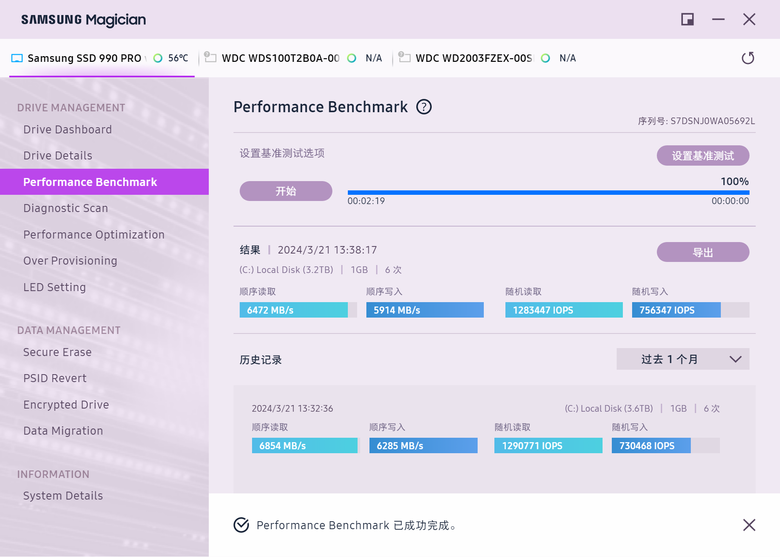Click the 6472 MB/s sequential read bar
The width and height of the screenshot is (780, 557).
[298, 310]
